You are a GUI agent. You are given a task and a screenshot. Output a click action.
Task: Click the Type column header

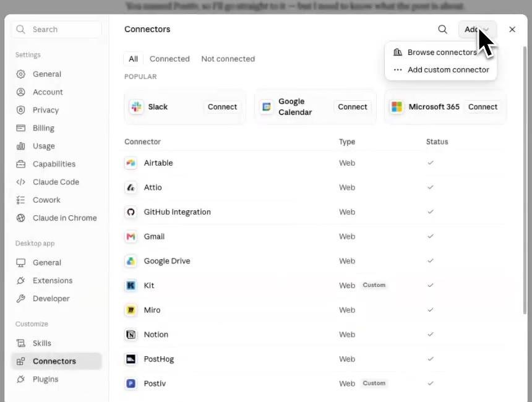click(347, 142)
